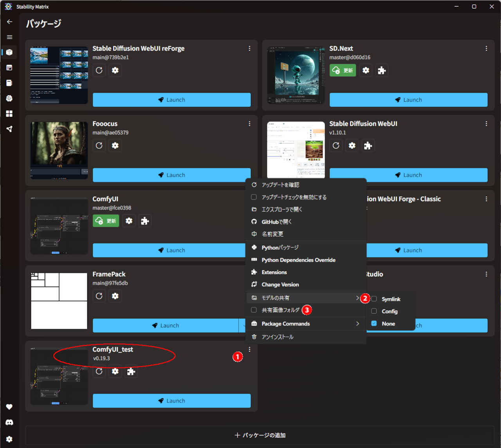
Task: Launch Stable Diffusion WebUI reForge
Action: [172, 100]
